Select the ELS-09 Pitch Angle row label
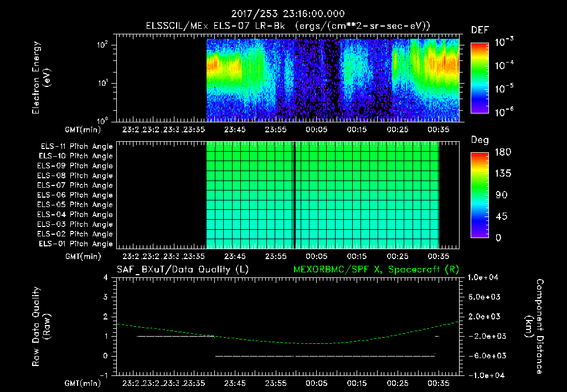 75,166
